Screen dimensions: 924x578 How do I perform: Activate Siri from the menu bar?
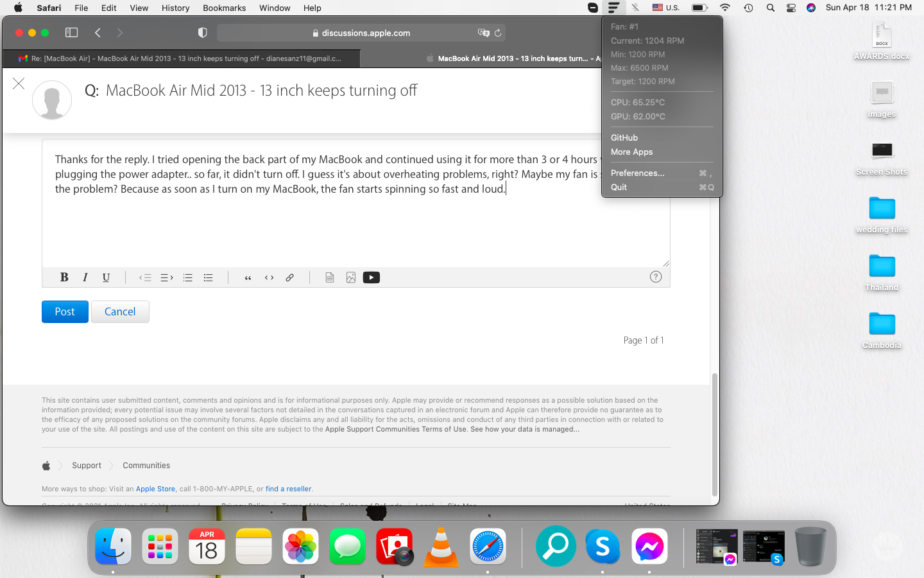[x=811, y=8]
